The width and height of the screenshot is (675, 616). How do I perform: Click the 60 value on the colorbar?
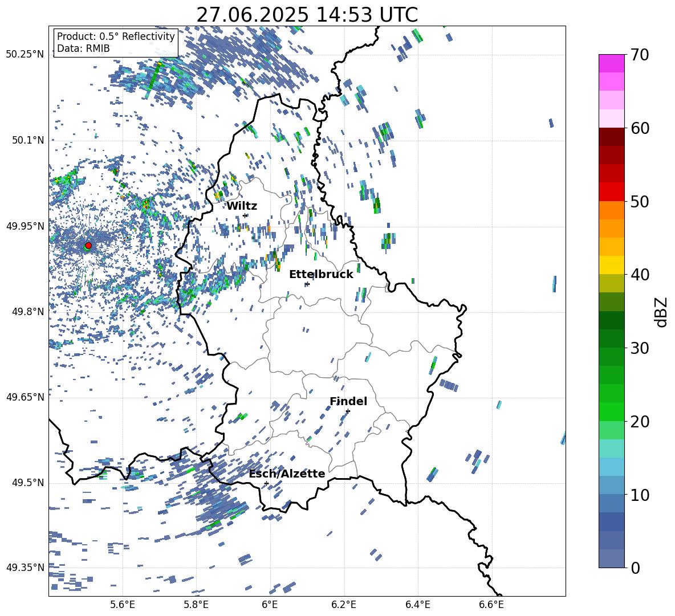pyautogui.click(x=640, y=128)
